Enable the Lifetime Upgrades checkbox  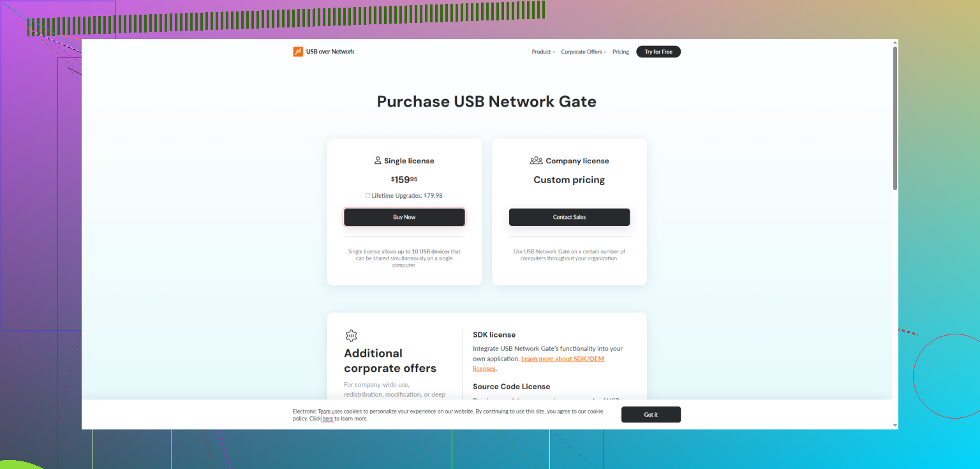pyautogui.click(x=367, y=195)
